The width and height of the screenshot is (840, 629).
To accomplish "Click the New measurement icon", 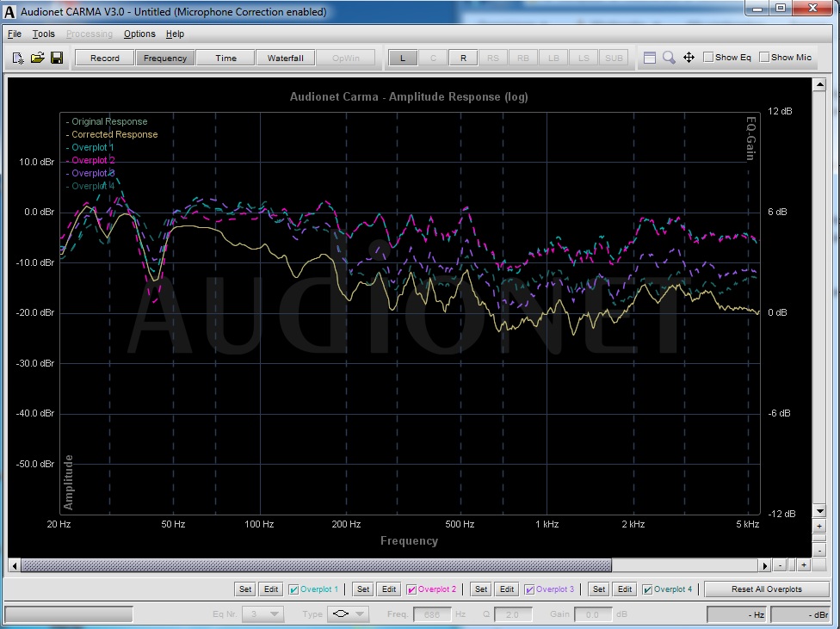I will (x=18, y=59).
